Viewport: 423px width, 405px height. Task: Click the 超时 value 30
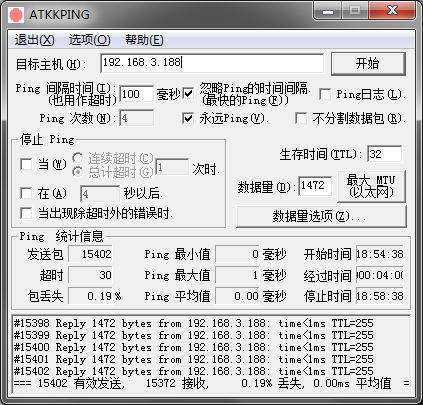pos(91,275)
